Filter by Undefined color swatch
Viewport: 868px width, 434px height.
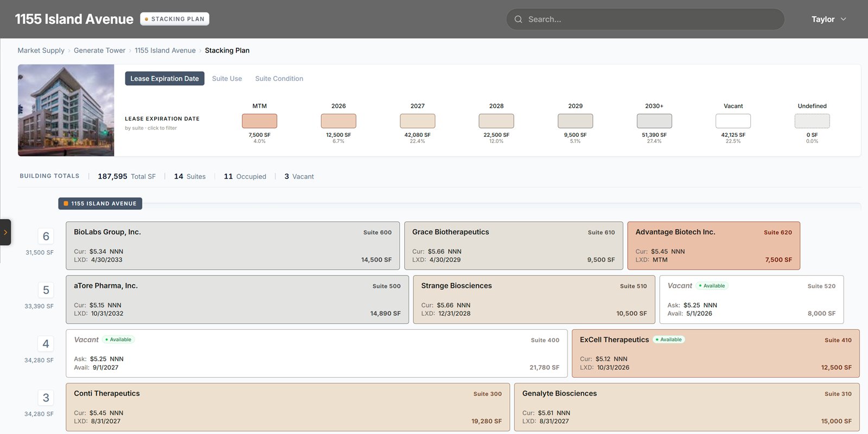click(812, 121)
